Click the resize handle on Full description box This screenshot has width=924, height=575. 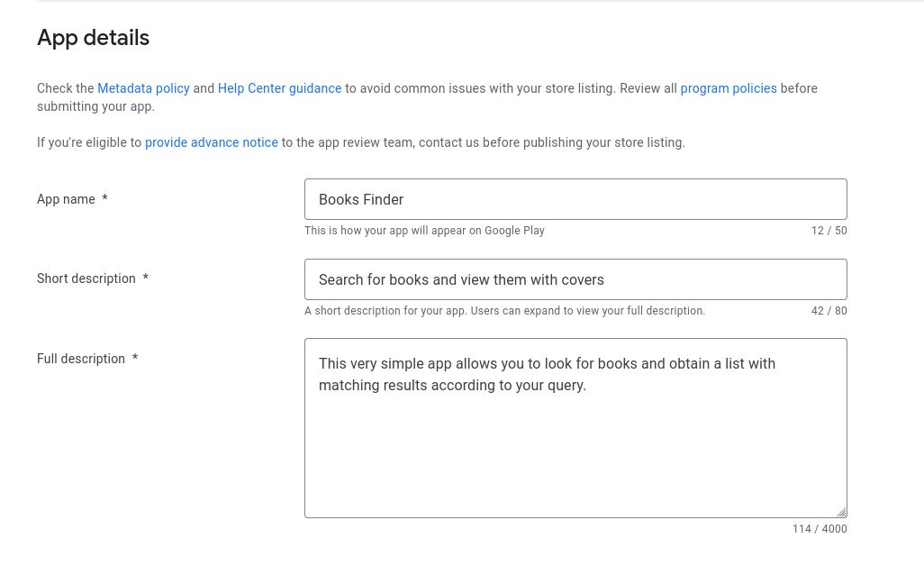(842, 511)
